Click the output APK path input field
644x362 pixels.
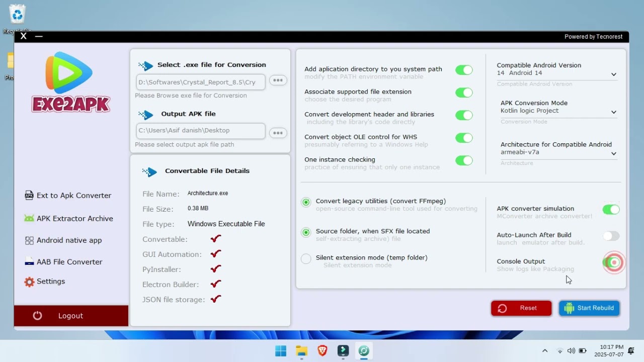point(201,130)
